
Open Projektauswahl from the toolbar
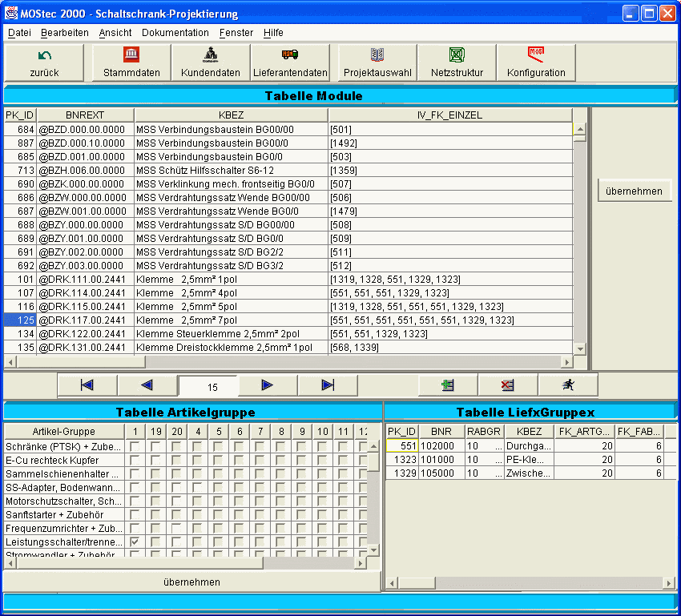click(377, 63)
